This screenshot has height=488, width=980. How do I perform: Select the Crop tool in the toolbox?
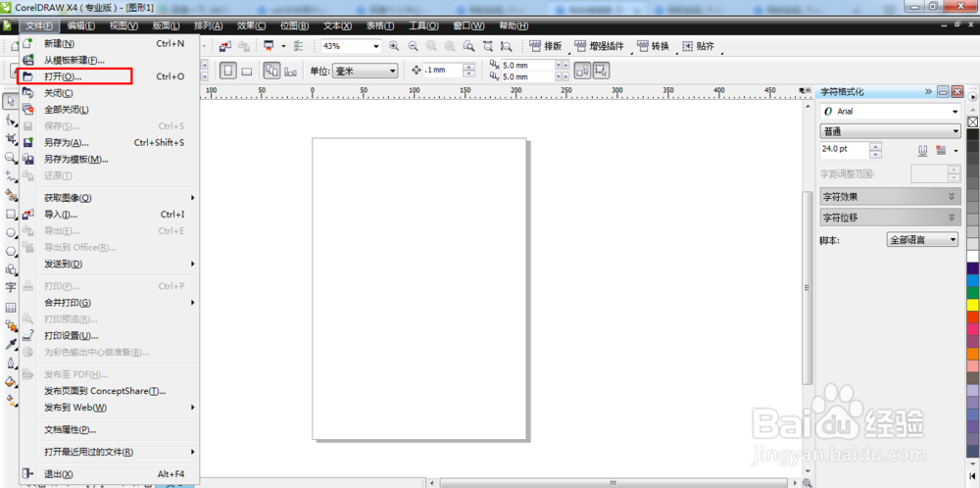[x=11, y=138]
